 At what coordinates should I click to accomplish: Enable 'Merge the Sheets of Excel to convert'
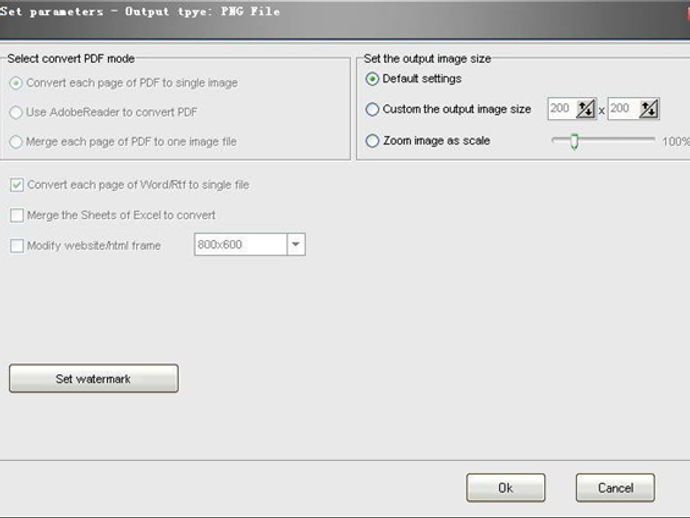click(x=17, y=215)
